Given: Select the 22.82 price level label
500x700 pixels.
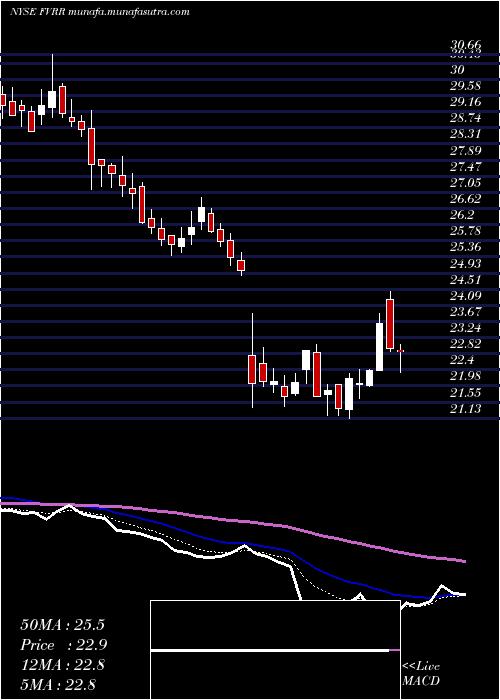Looking at the screenshot, I should (x=466, y=344).
